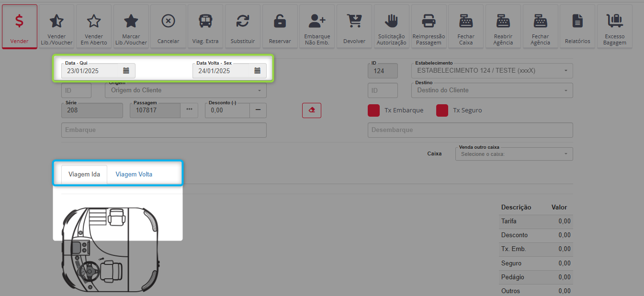Switch to the Viagem Volta tab
The width and height of the screenshot is (644, 296).
point(134,175)
